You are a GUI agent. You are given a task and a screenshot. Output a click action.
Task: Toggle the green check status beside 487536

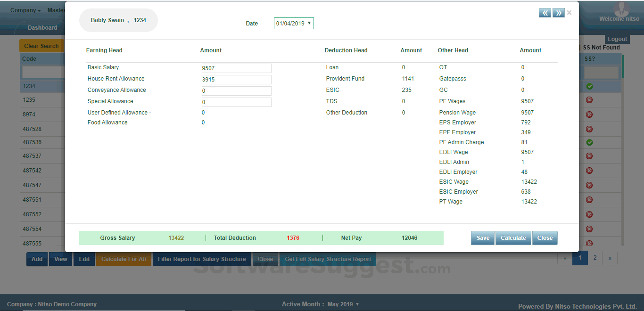[589, 142]
